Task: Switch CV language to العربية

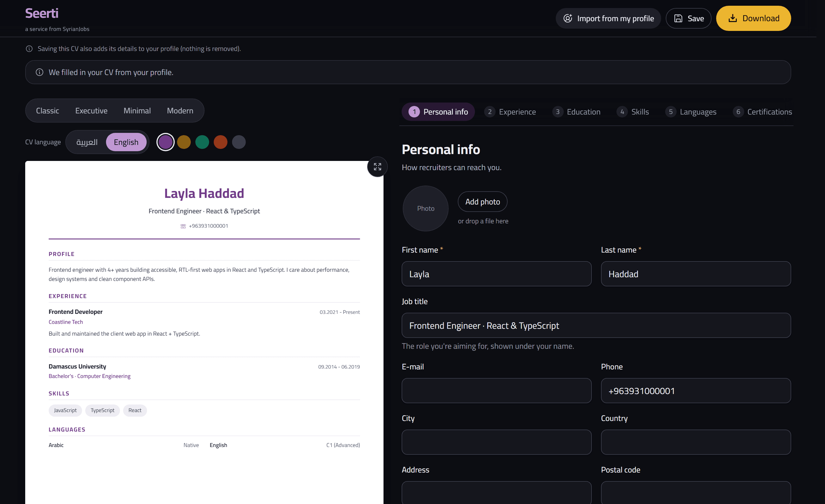Action: (x=87, y=142)
